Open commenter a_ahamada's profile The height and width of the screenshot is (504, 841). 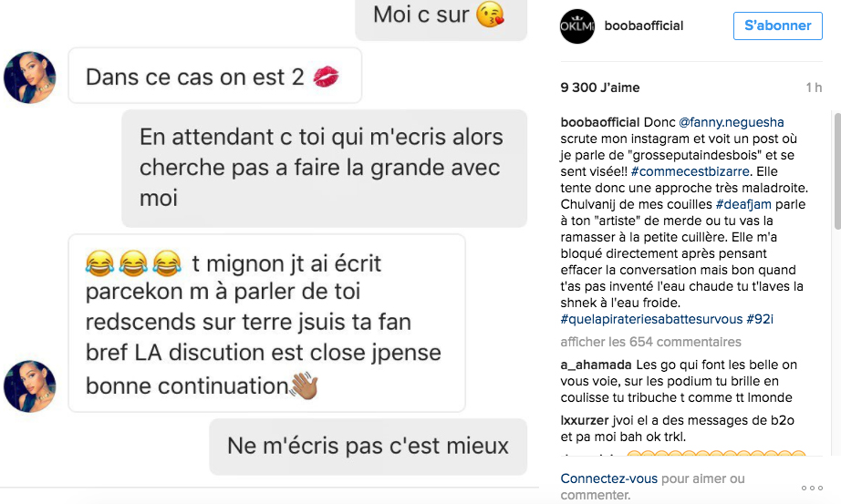(595, 365)
